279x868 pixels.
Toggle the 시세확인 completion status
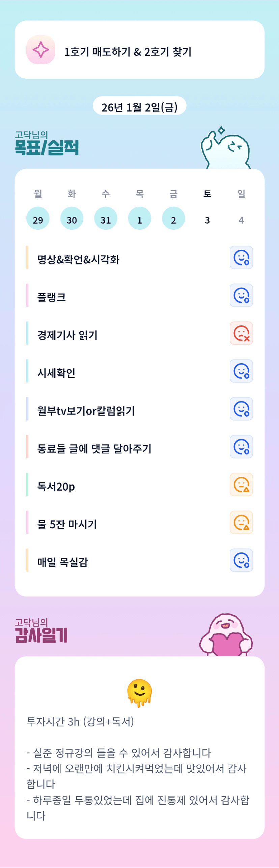point(241,371)
